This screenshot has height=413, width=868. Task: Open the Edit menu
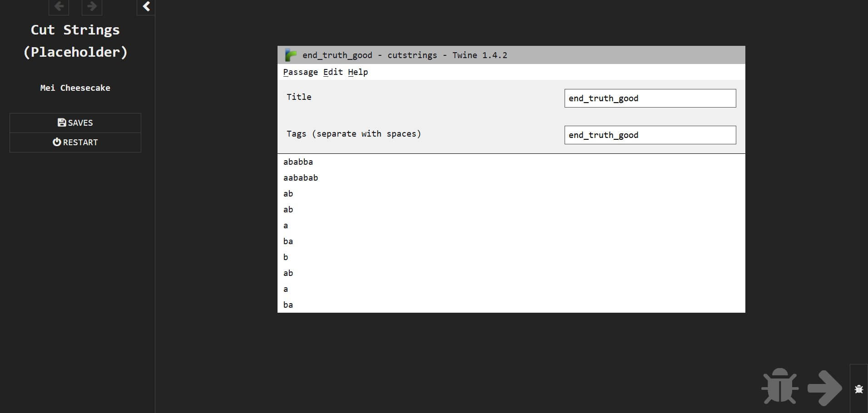point(333,72)
